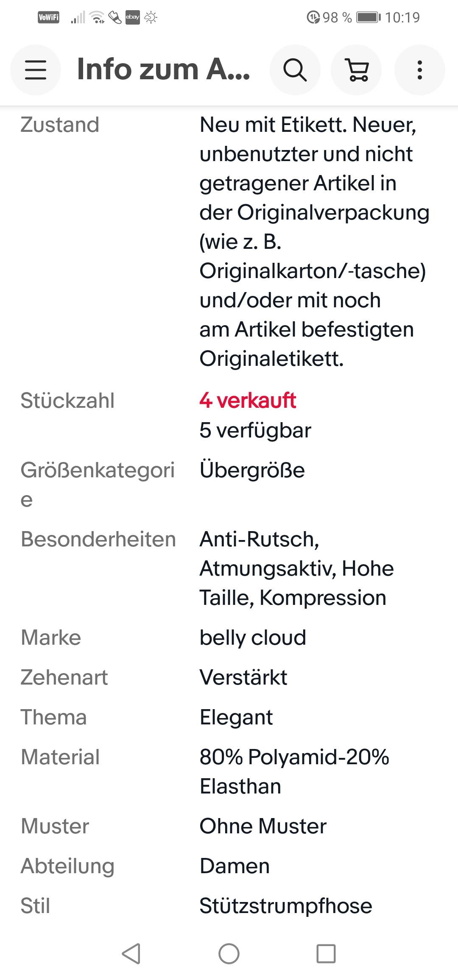Select the 'Übergröße' size category value
The width and height of the screenshot is (458, 980).
(252, 470)
